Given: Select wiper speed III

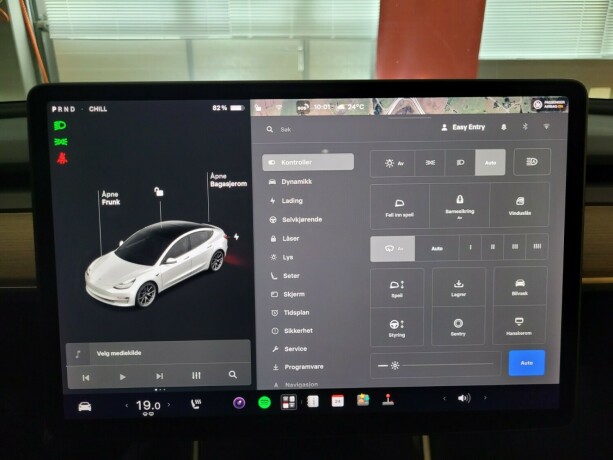Looking at the screenshot, I should pos(515,246).
